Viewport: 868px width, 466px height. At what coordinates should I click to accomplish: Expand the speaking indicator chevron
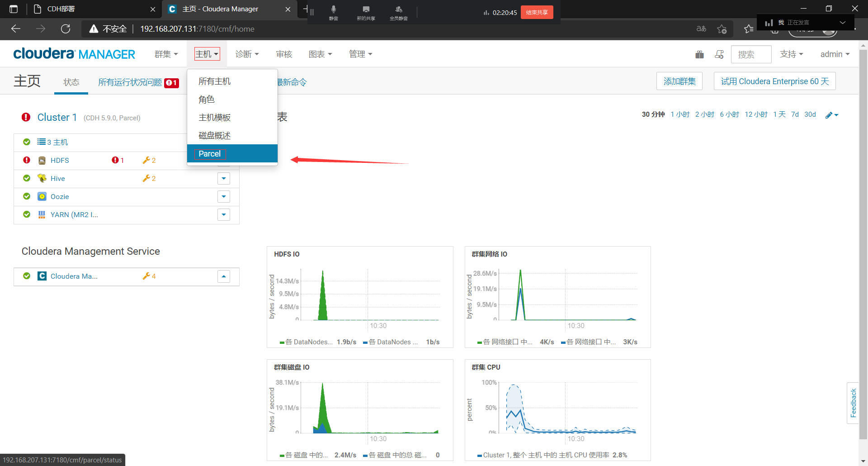click(842, 23)
